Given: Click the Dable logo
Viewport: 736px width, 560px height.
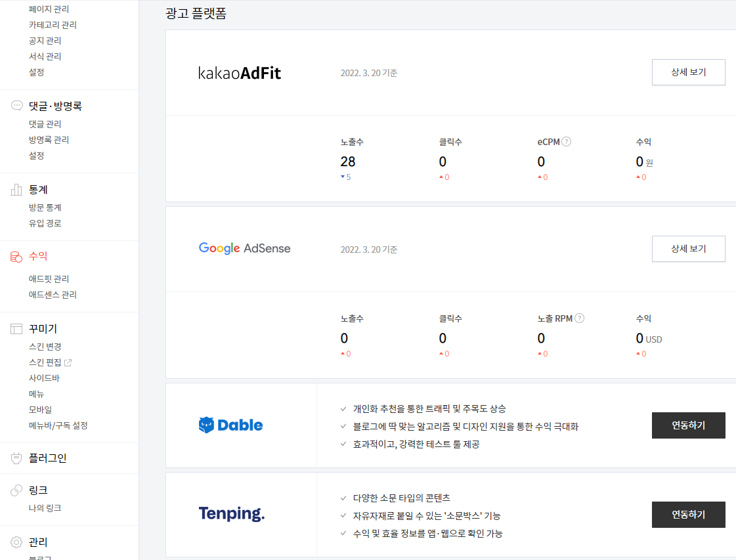Looking at the screenshot, I should 230,425.
